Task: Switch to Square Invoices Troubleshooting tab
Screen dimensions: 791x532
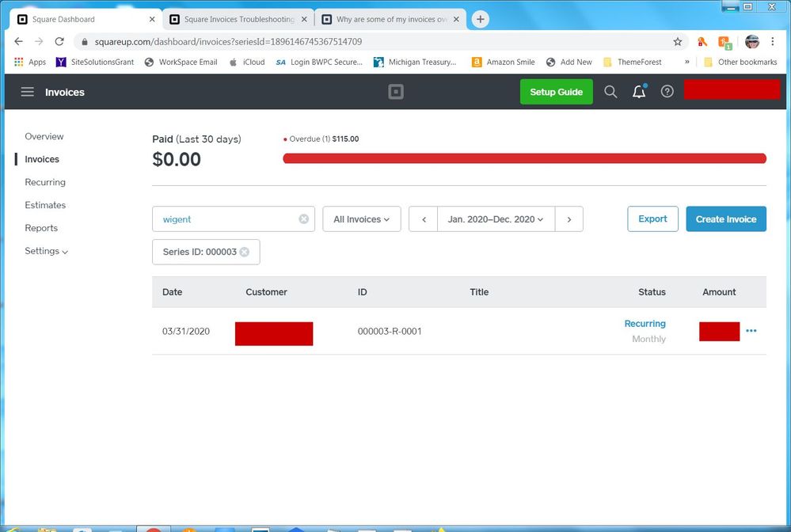Action: click(x=238, y=19)
